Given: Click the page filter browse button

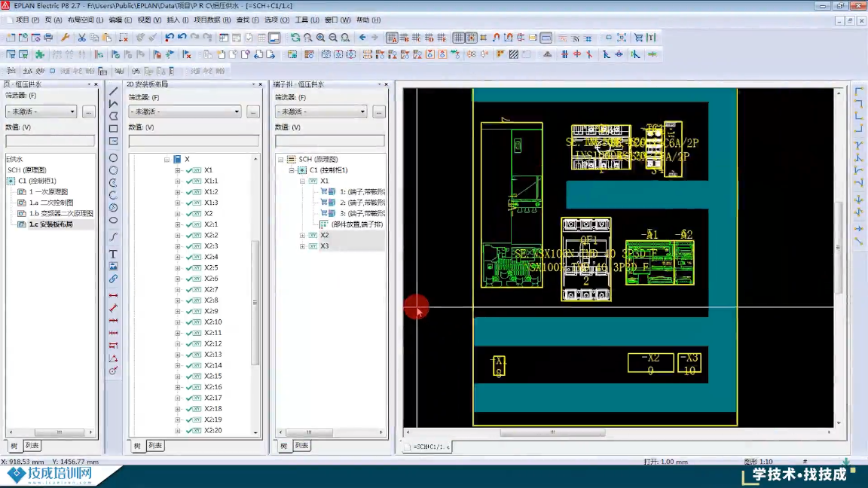Looking at the screenshot, I should tap(89, 111).
